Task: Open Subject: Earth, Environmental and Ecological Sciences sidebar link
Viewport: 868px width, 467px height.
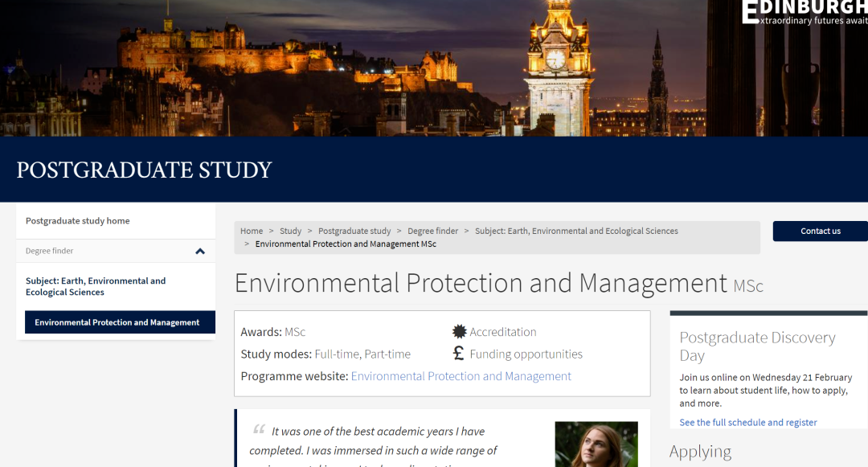Action: click(x=95, y=287)
